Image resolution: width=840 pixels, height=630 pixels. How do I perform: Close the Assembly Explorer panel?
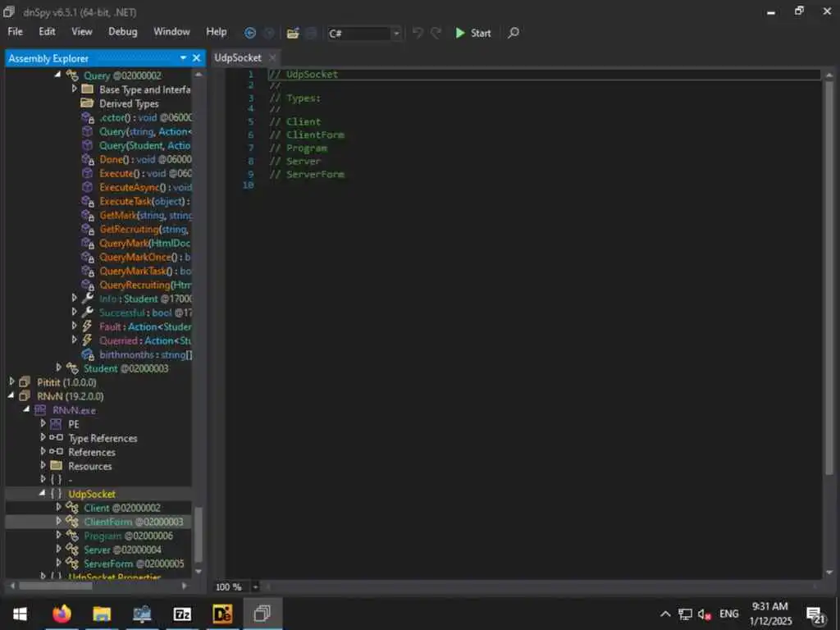(x=197, y=58)
